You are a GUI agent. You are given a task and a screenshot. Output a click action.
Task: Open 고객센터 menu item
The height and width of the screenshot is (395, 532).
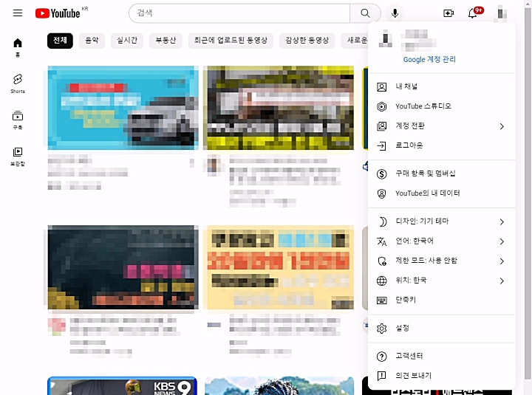442,357
